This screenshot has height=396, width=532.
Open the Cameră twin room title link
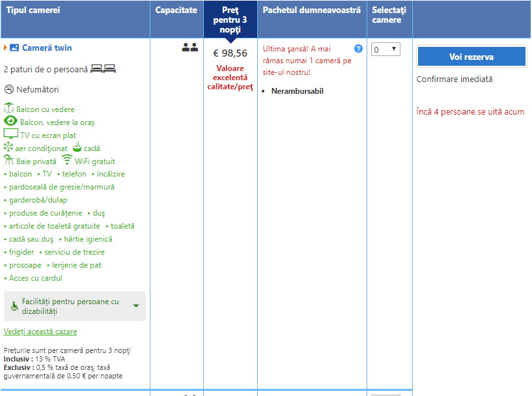coord(47,48)
